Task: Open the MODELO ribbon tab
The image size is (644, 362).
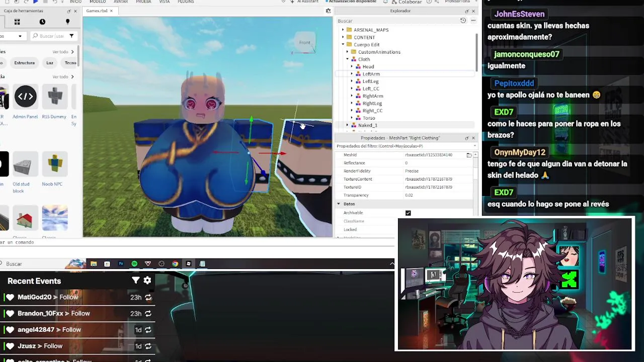Action: pos(98,2)
